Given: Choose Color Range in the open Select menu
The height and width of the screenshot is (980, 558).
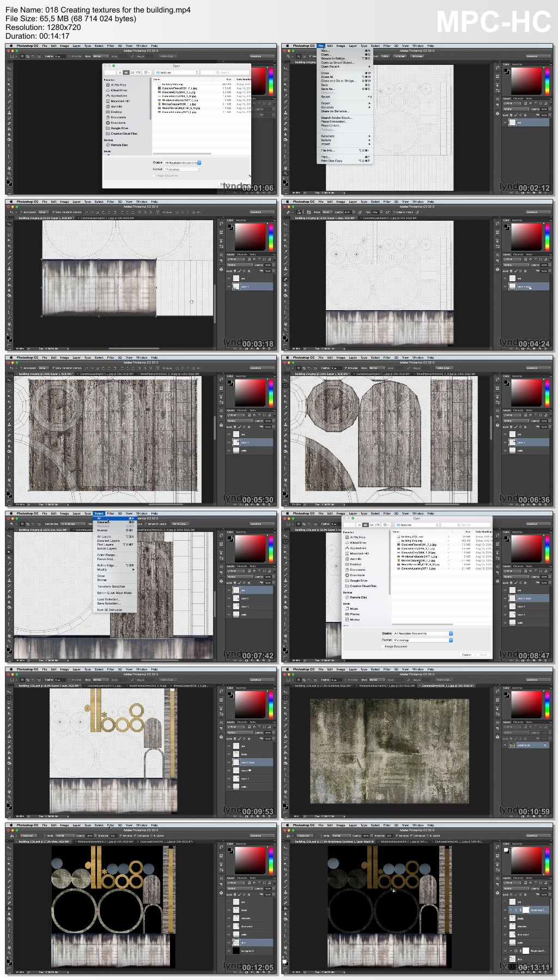Looking at the screenshot, I should pyautogui.click(x=107, y=555).
